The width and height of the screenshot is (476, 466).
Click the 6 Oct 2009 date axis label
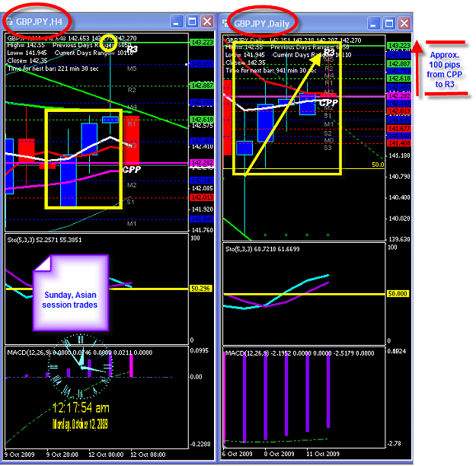click(x=237, y=454)
